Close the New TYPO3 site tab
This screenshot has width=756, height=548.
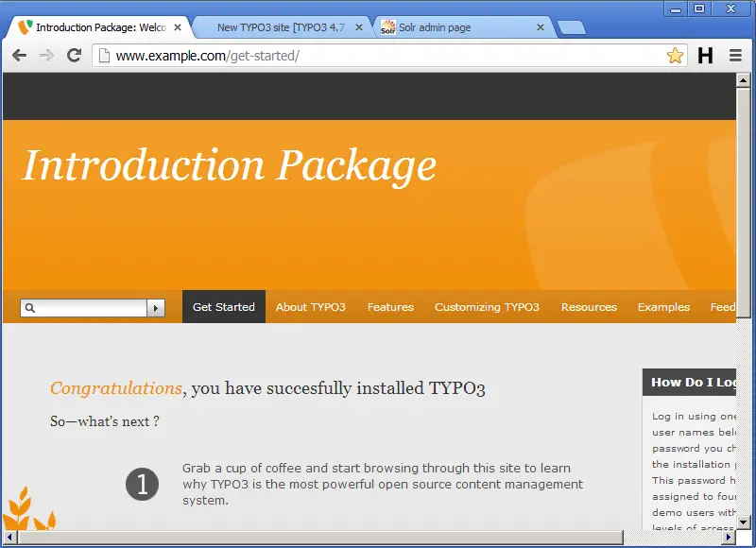pos(359,27)
